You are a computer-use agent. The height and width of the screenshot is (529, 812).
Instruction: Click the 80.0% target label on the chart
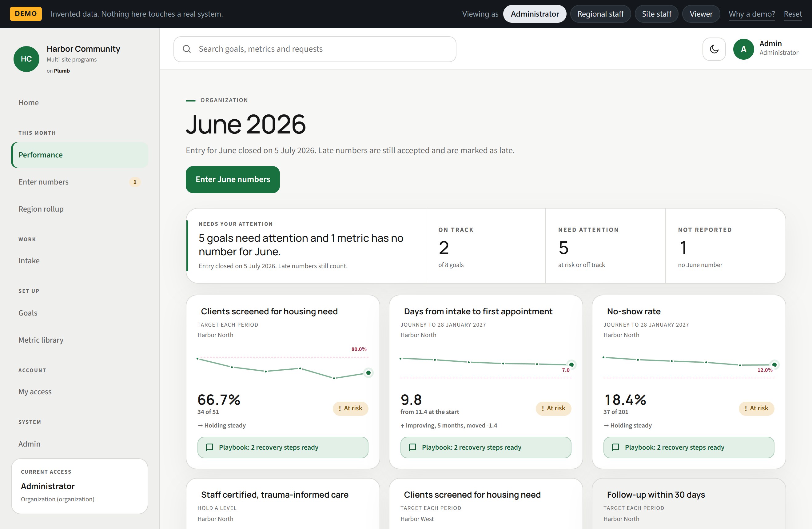coord(359,349)
